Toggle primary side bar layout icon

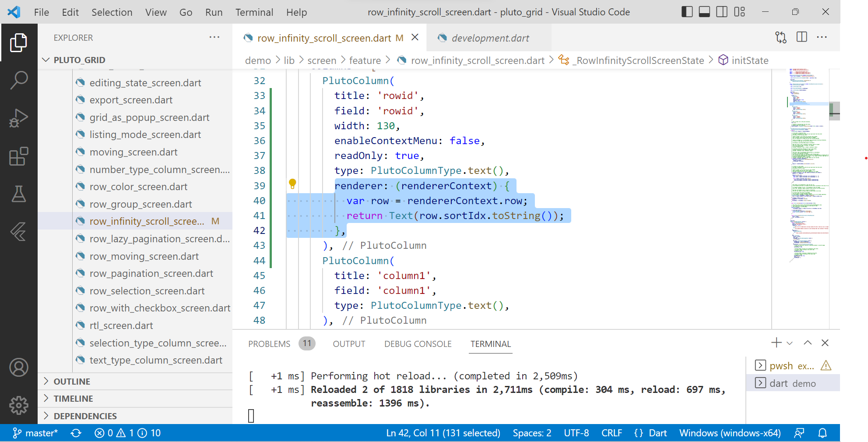[687, 12]
